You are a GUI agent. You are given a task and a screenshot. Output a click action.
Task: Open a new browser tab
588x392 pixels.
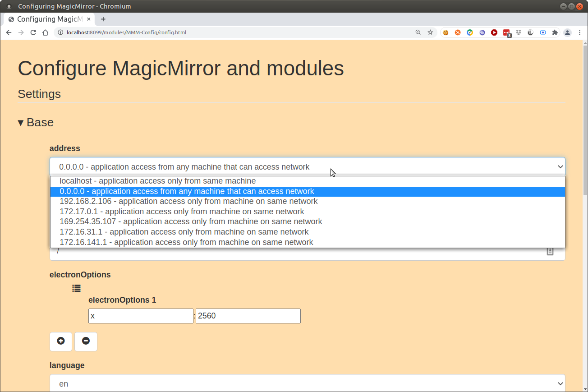point(103,19)
